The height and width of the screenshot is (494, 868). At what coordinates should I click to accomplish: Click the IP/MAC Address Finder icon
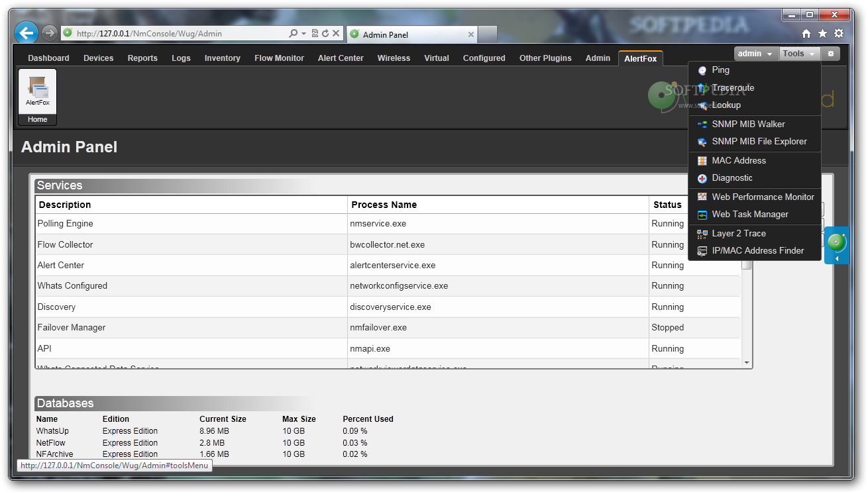click(x=702, y=251)
